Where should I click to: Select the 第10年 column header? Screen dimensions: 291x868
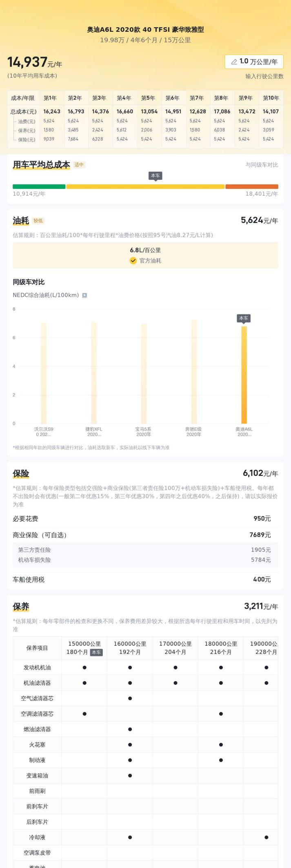[271, 98]
